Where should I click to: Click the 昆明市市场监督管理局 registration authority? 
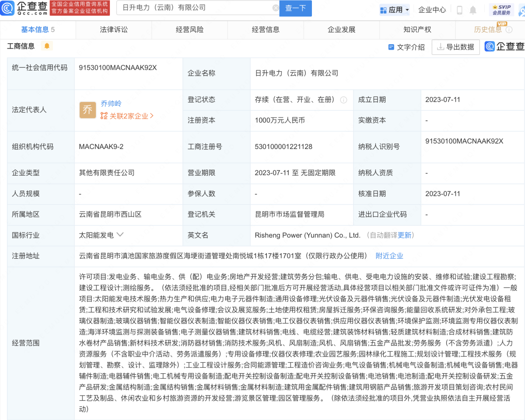[290, 215]
